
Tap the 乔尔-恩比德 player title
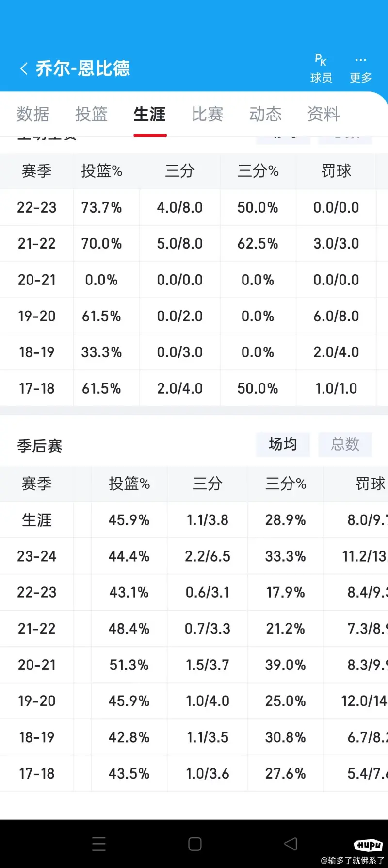pyautogui.click(x=82, y=68)
